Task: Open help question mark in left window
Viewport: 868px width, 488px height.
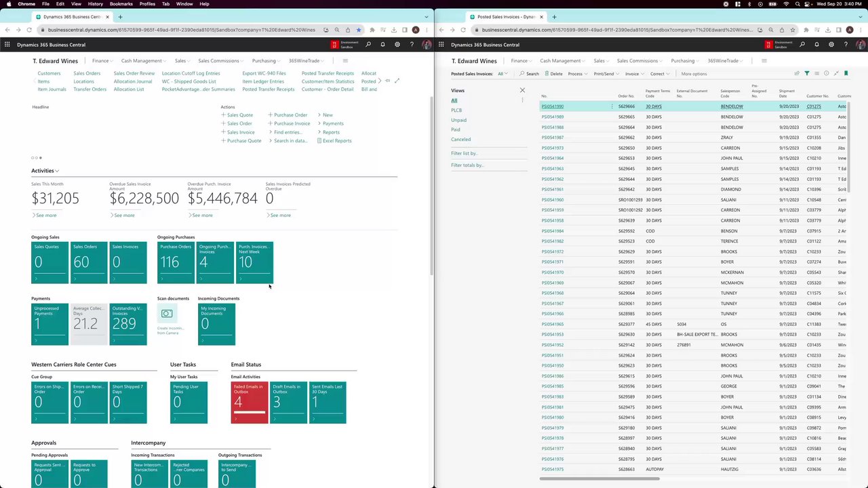Action: tap(412, 45)
